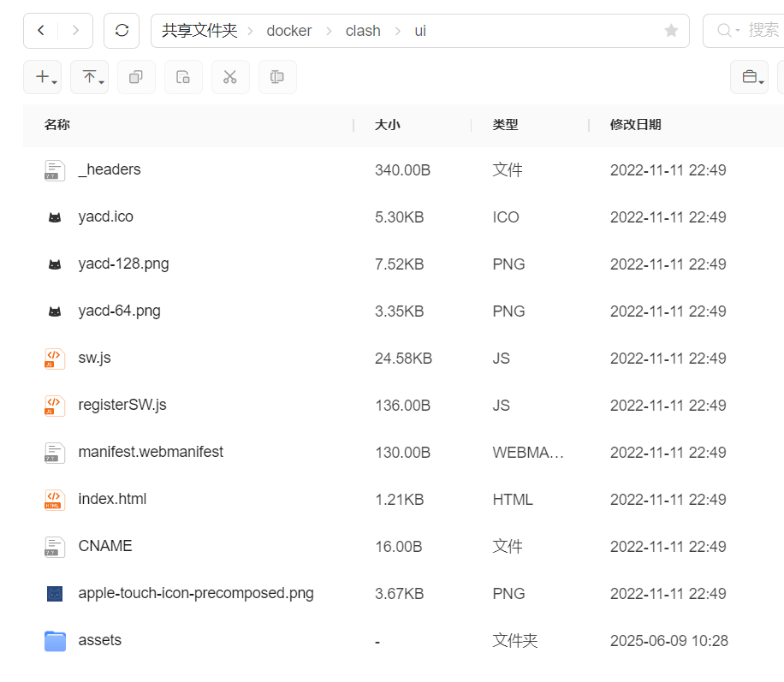784x682 pixels.
Task: Sort files by 名称 column header
Action: [x=57, y=124]
